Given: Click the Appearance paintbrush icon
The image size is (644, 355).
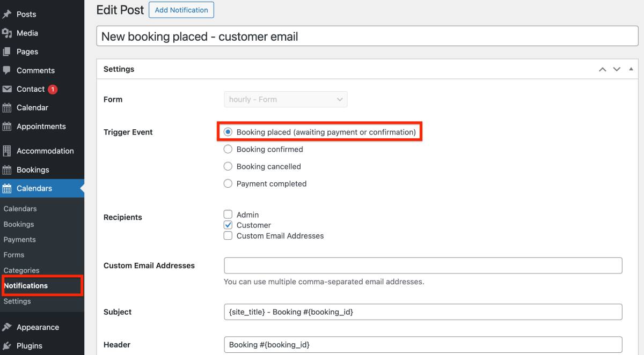Looking at the screenshot, I should (x=7, y=327).
